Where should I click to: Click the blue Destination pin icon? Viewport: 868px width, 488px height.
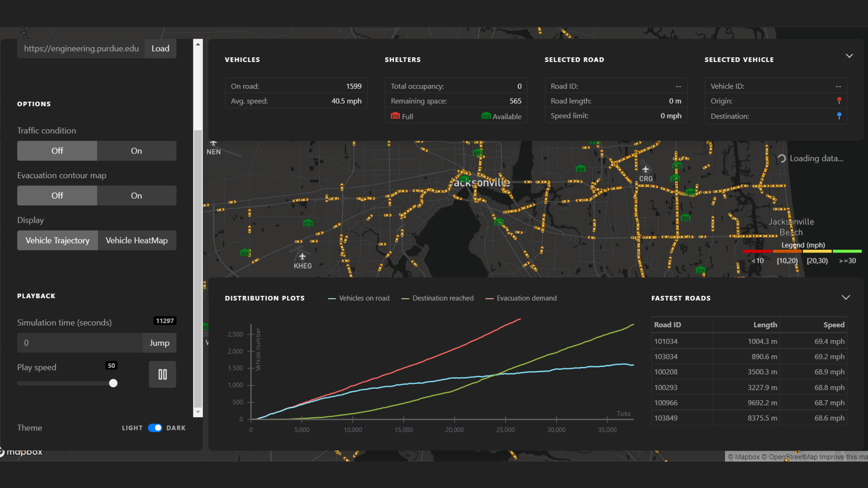tap(839, 116)
